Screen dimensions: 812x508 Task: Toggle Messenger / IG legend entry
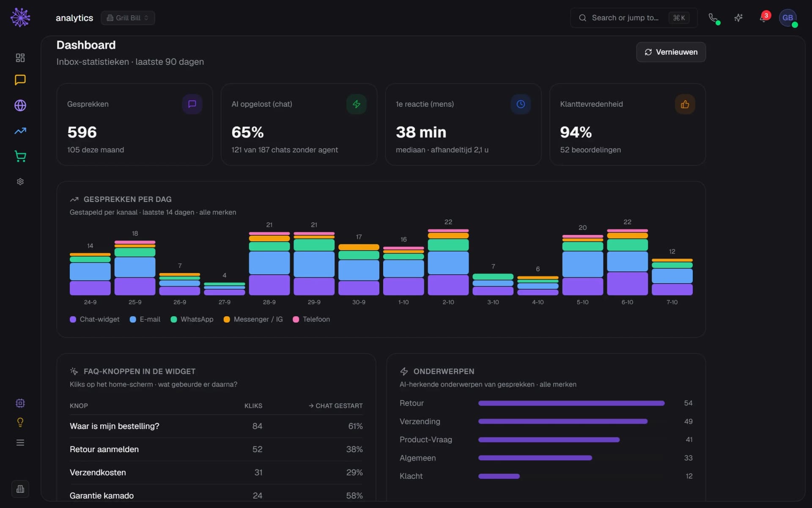(x=253, y=319)
